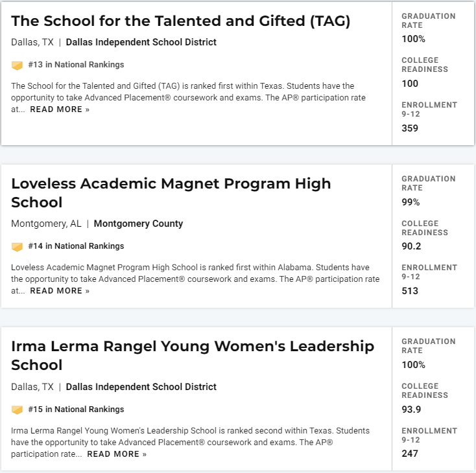The width and height of the screenshot is (476, 473).
Task: Click the gold badge icon beside #15 ranking
Action: 17,410
